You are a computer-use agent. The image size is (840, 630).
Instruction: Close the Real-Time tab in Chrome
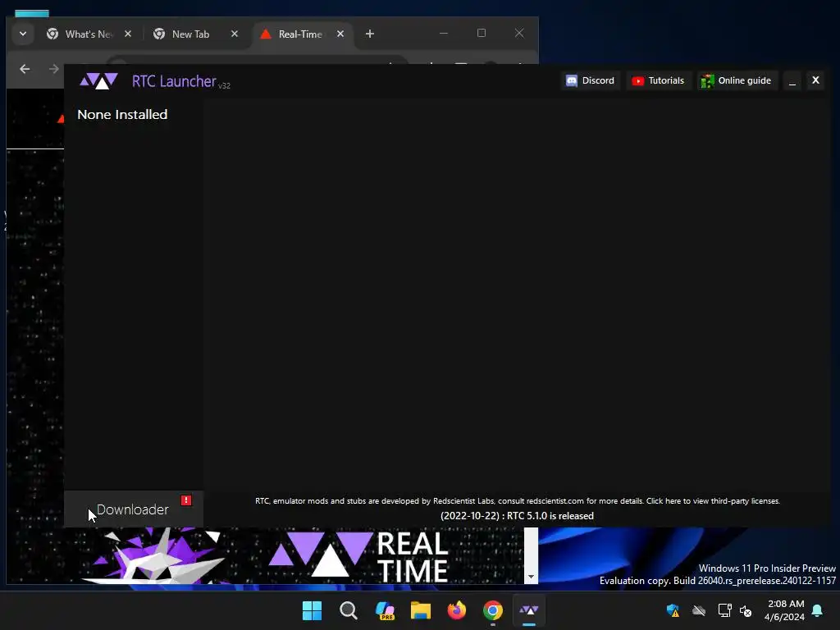pyautogui.click(x=340, y=34)
